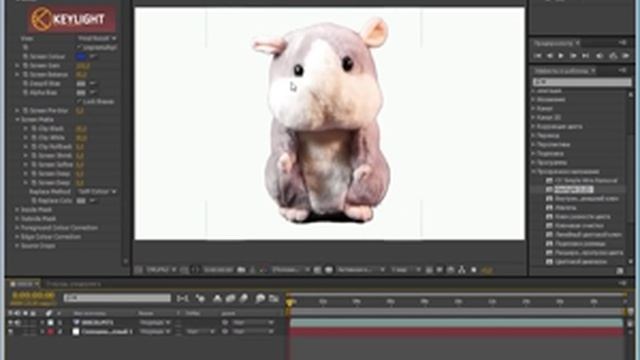Toggle stopwatch for Screen Balance
640x360 pixels.
tap(25, 74)
